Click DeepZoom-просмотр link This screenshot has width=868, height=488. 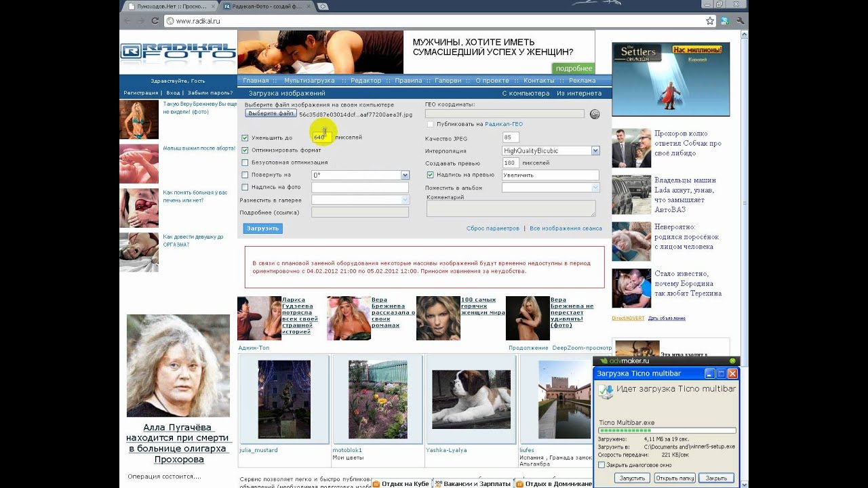(x=582, y=348)
